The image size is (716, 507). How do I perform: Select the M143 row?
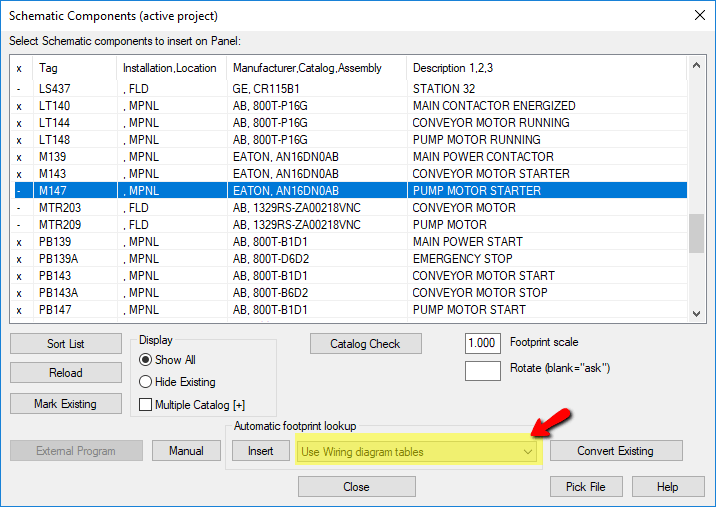[x=351, y=174]
